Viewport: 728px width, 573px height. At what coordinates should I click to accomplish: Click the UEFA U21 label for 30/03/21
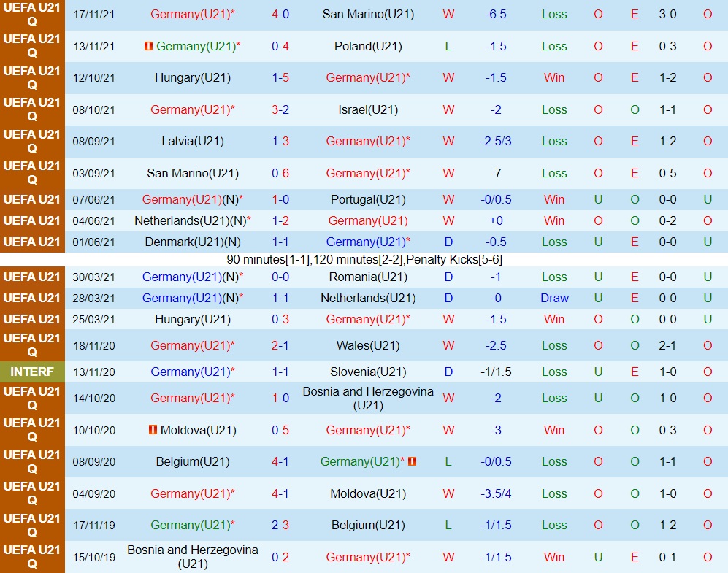[32, 277]
